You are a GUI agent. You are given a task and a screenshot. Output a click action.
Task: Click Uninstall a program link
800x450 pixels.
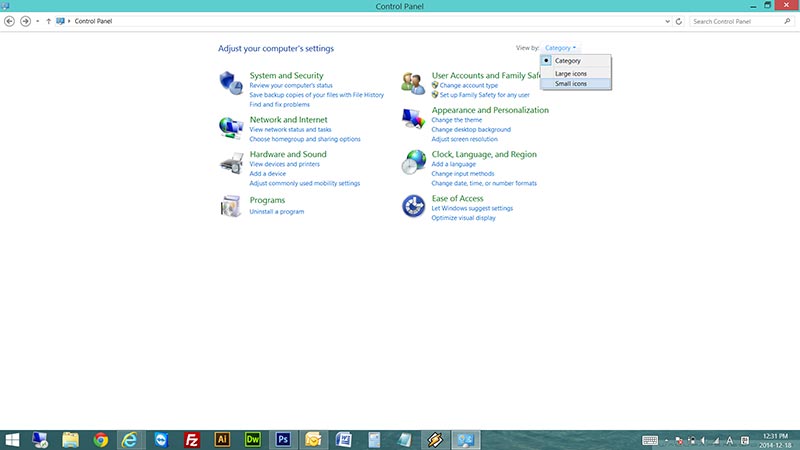pyautogui.click(x=277, y=212)
